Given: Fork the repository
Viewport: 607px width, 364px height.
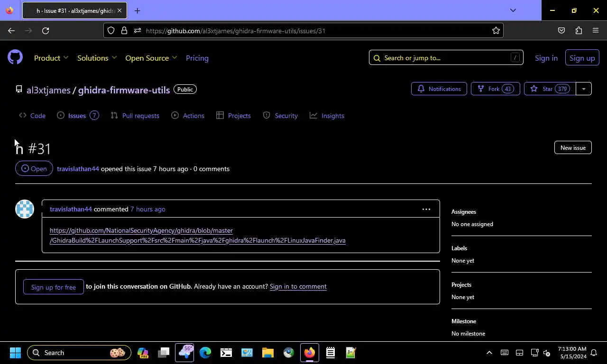Looking at the screenshot, I should [x=495, y=89].
